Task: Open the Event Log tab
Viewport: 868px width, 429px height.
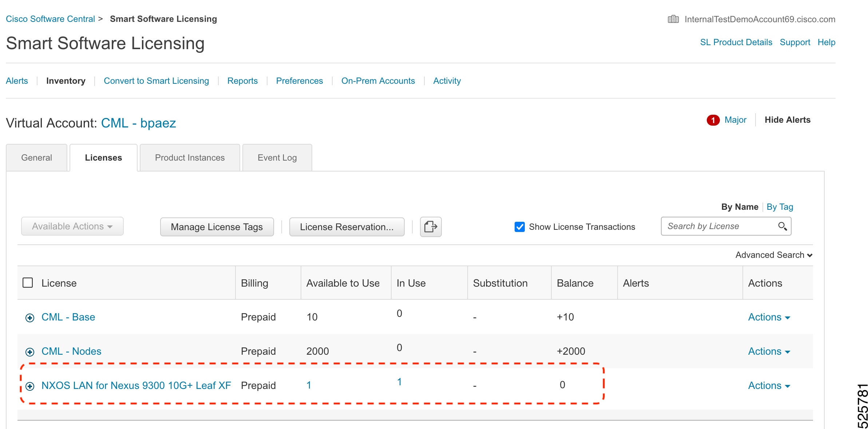Action: coord(277,158)
